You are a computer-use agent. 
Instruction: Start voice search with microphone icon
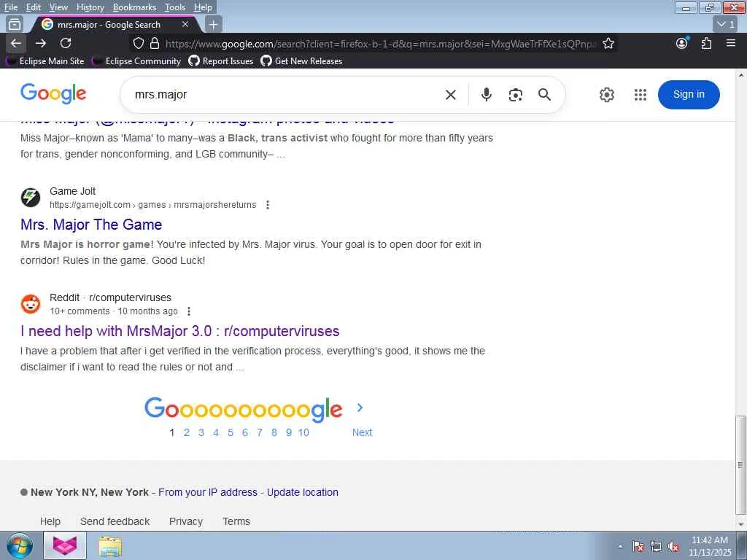[486, 95]
